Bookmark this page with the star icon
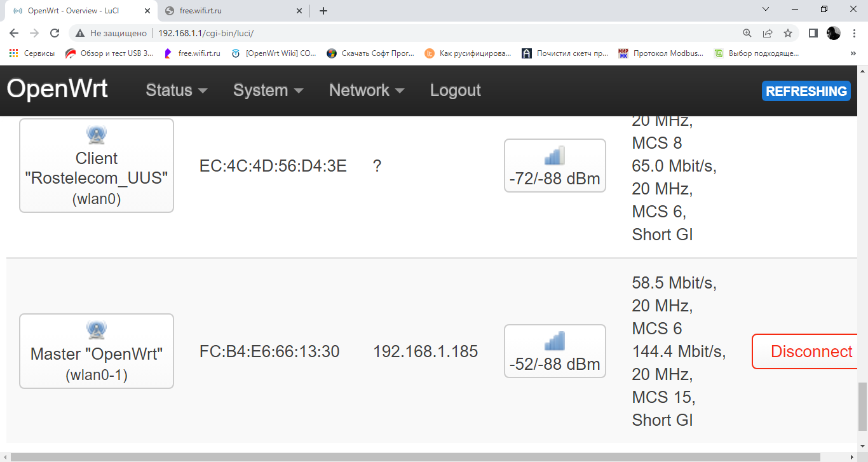Image resolution: width=868 pixels, height=462 pixels. point(788,33)
